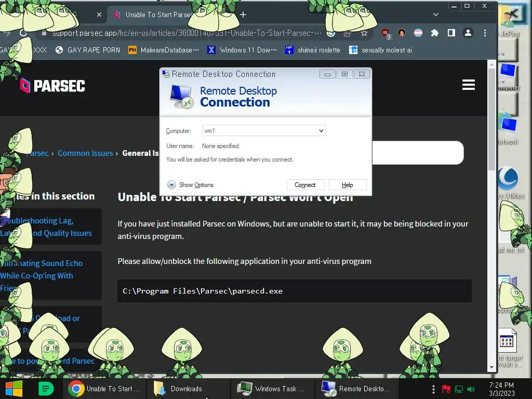Open the Parsec hamburger menu

point(468,85)
